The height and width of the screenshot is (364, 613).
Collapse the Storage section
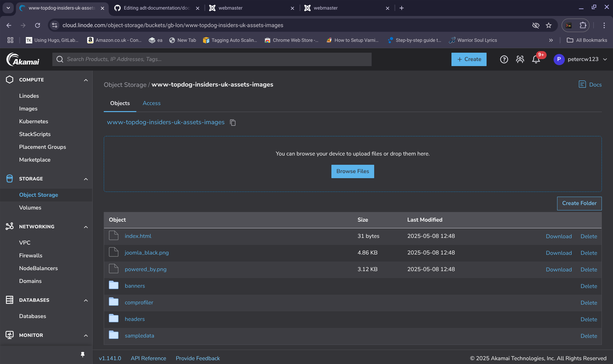coord(86,179)
